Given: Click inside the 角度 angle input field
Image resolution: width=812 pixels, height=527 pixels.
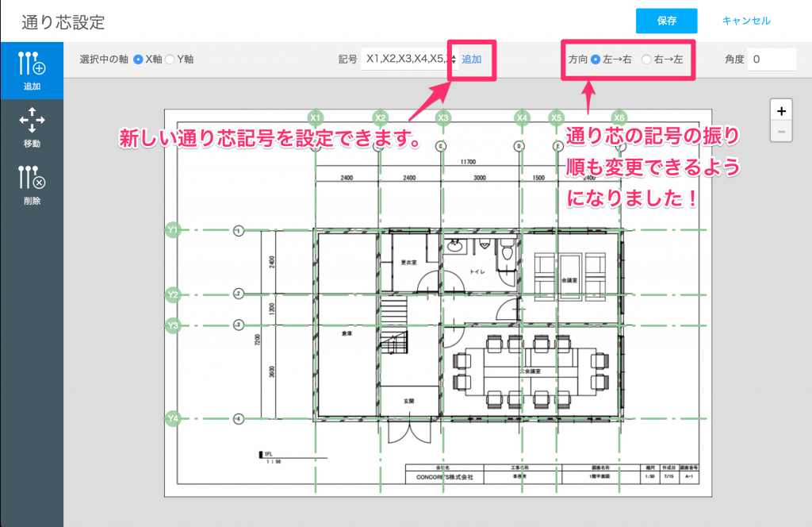Looking at the screenshot, I should pos(771,58).
